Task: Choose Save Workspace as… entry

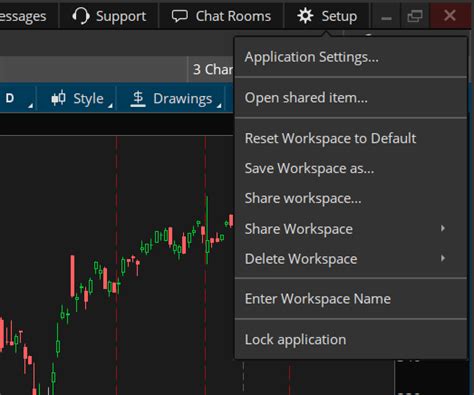Action: (351, 168)
